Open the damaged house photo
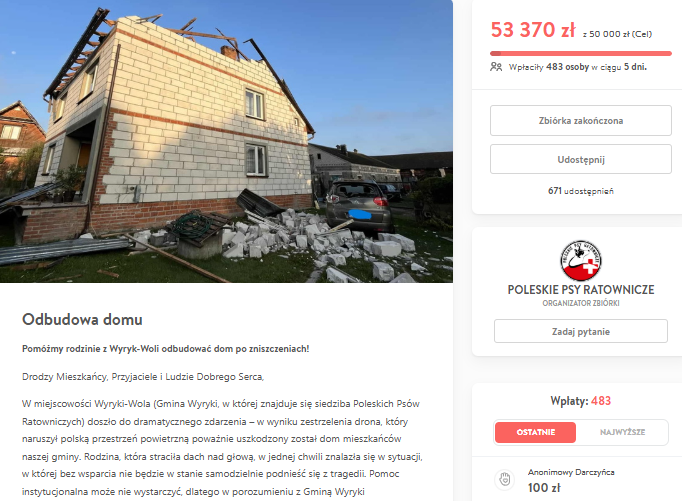 tap(226, 141)
